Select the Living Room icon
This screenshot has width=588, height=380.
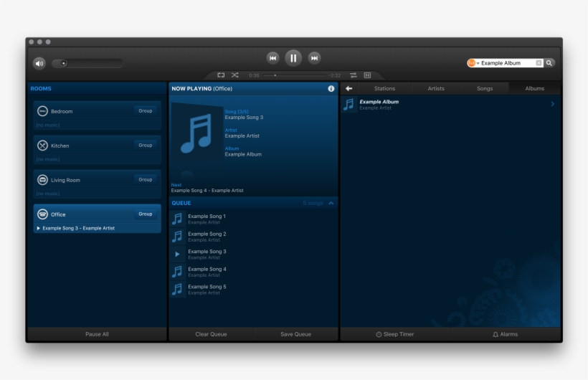(42, 180)
